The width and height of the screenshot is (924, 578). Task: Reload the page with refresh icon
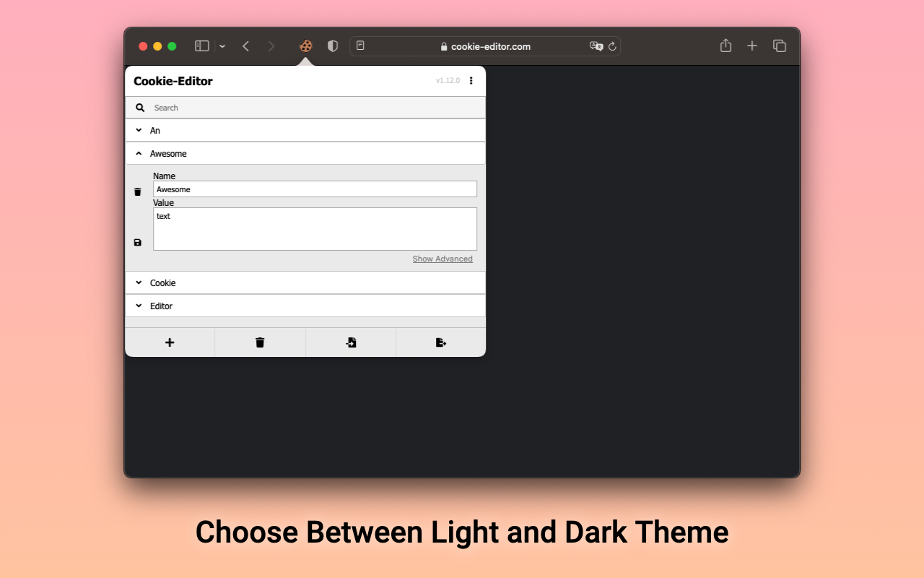tap(612, 46)
